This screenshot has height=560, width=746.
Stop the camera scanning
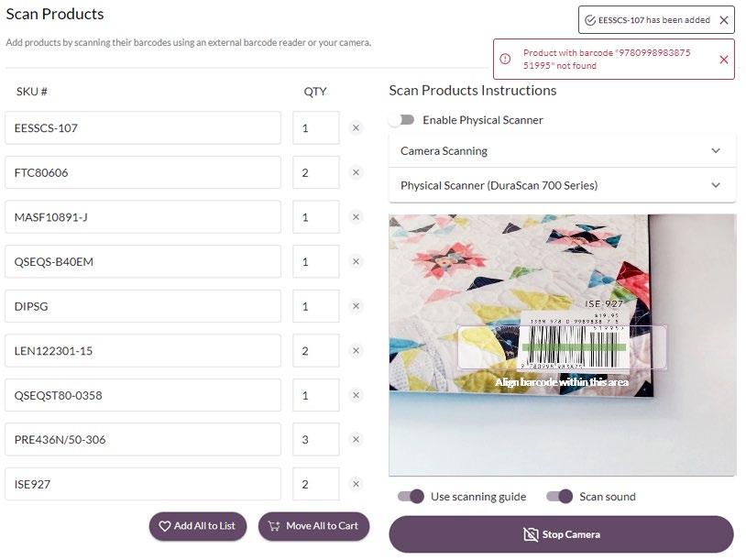click(x=561, y=534)
